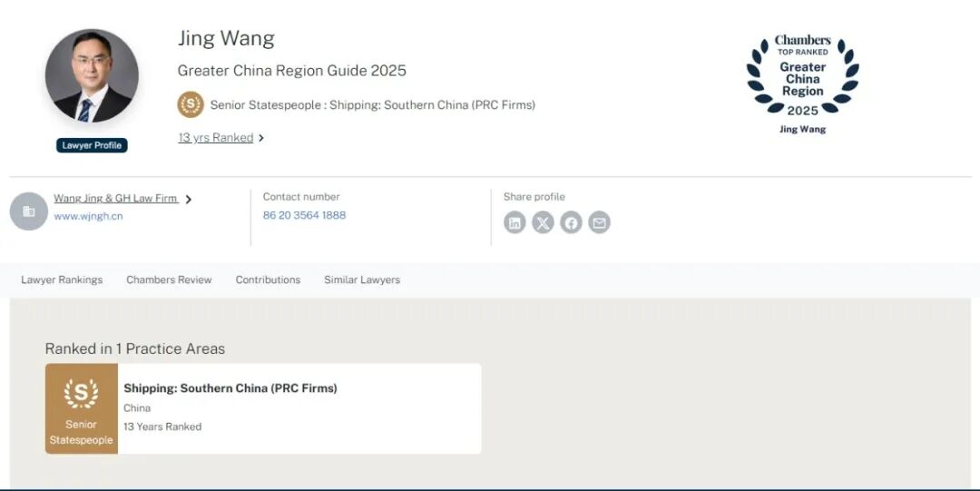Open Wang Jing & GH Law Firm link
This screenshot has width=980, height=491.
(x=115, y=198)
